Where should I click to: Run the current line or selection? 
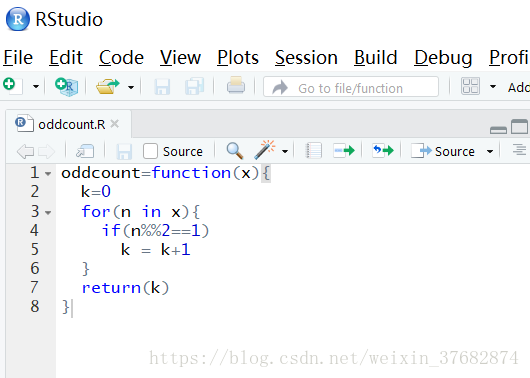point(344,150)
